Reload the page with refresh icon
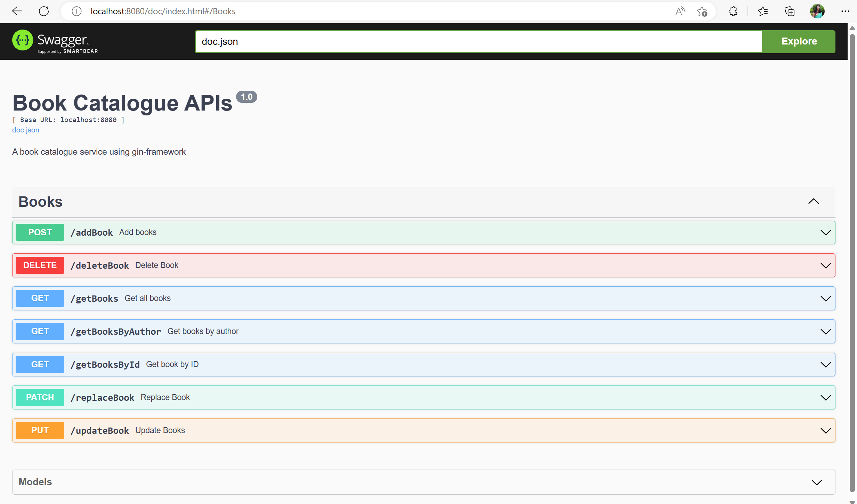Image resolution: width=857 pixels, height=504 pixels. pyautogui.click(x=44, y=11)
